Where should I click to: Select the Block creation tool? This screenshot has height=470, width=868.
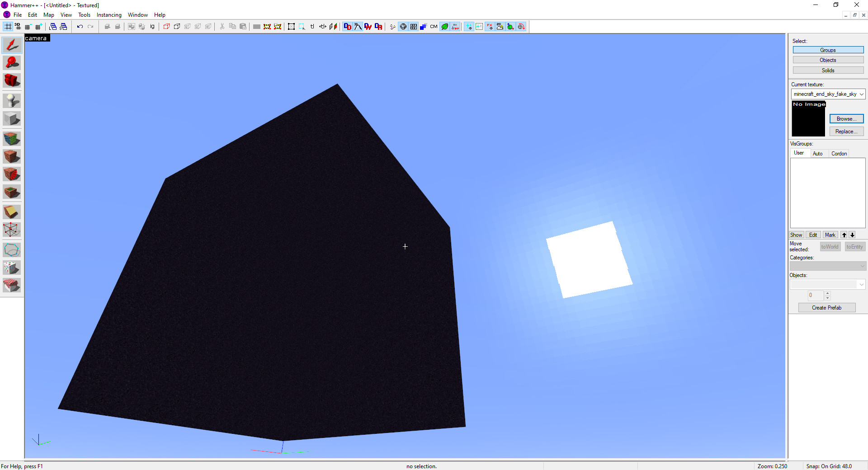[x=11, y=118]
